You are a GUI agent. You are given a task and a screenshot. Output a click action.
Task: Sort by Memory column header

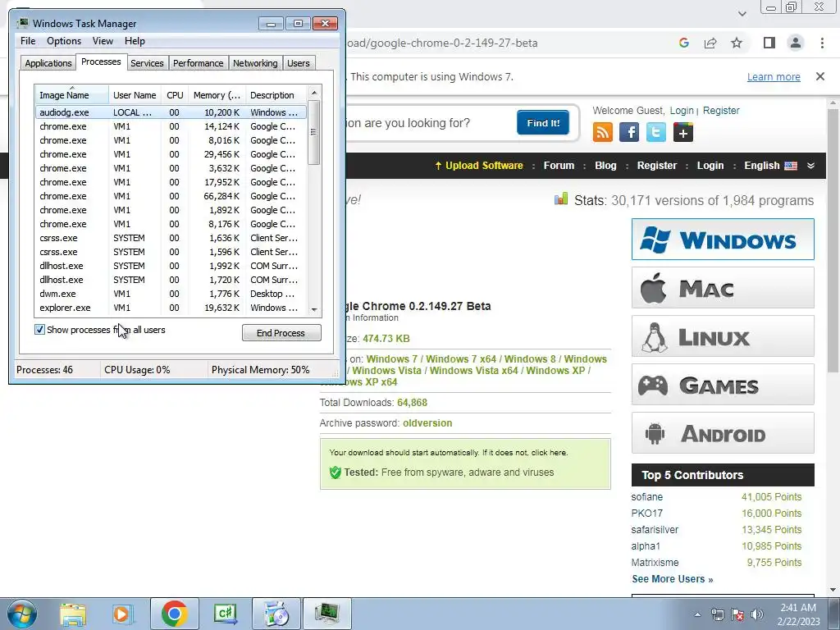click(x=217, y=95)
